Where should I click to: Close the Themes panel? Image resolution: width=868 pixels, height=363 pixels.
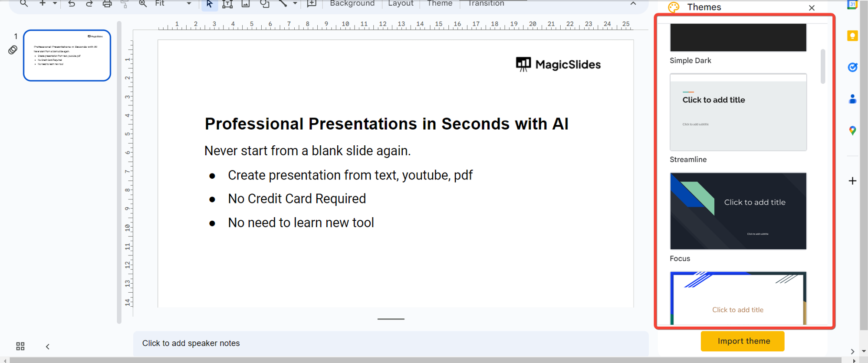[x=812, y=8]
